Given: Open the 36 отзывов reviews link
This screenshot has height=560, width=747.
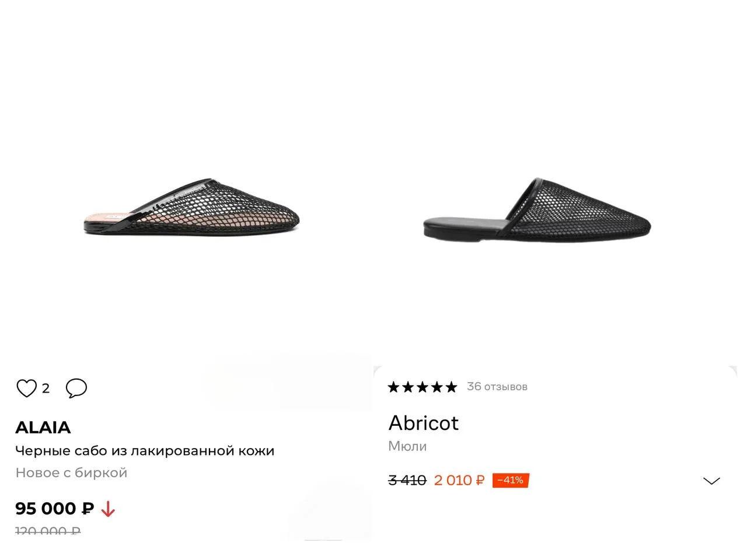Looking at the screenshot, I should tap(497, 387).
